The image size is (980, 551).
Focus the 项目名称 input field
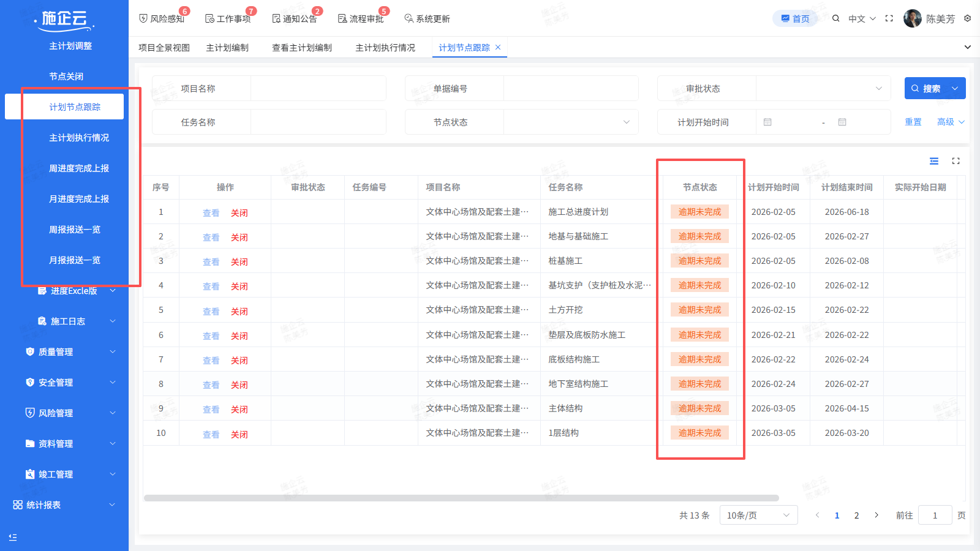coord(318,88)
